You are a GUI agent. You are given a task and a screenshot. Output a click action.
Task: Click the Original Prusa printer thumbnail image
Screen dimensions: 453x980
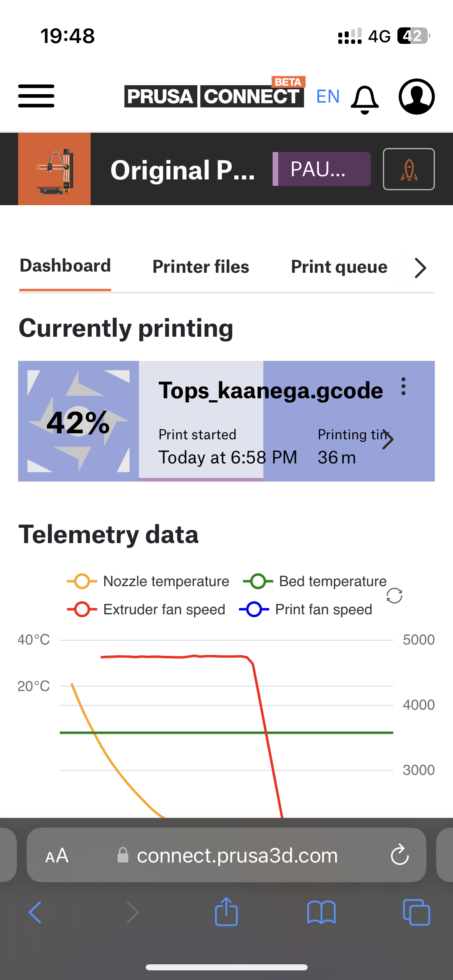coord(54,169)
